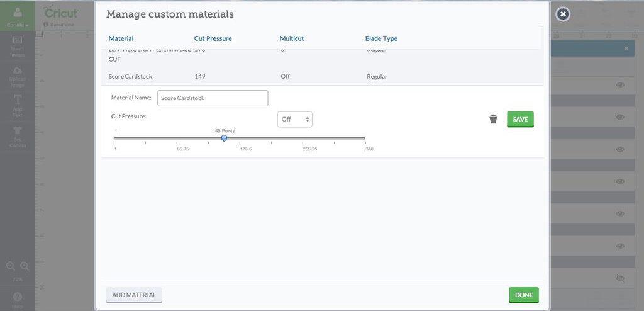Click the Material Name input field
Screen dimensions: 644x311
pyautogui.click(x=213, y=98)
